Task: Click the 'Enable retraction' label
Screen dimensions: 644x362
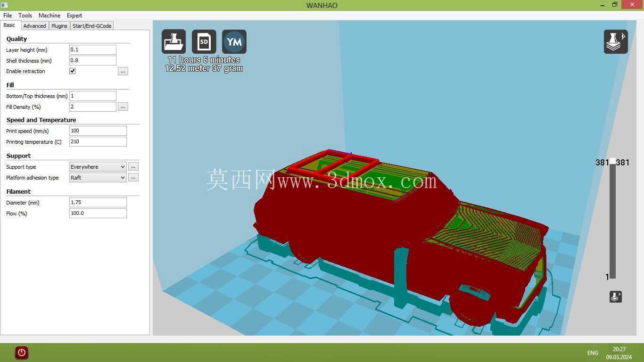Action: 25,71
